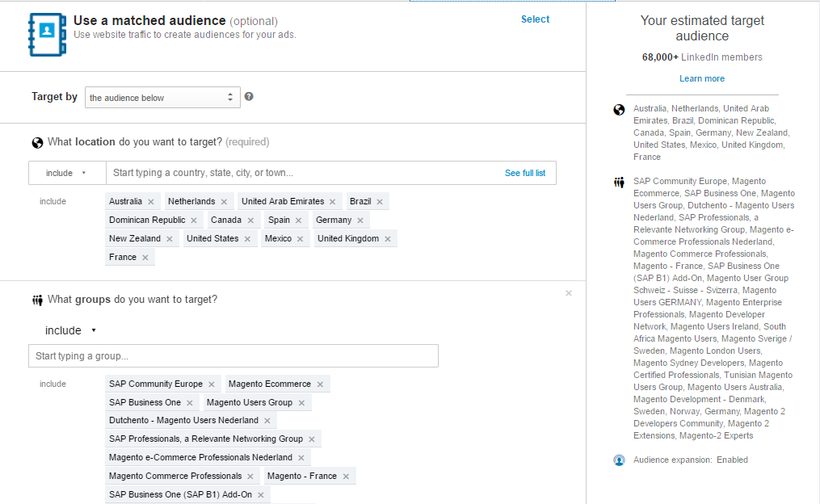
Task: Remove France location tag
Action: (145, 258)
